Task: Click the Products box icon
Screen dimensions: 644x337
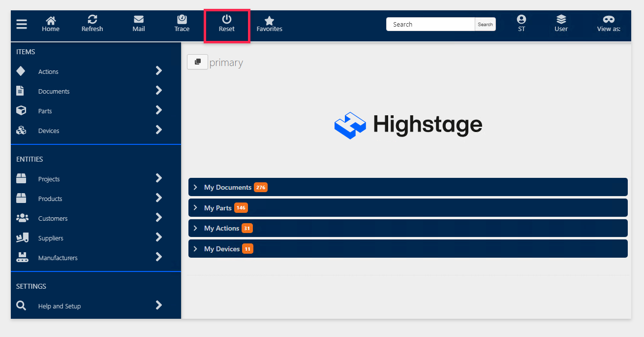Action: (x=21, y=198)
